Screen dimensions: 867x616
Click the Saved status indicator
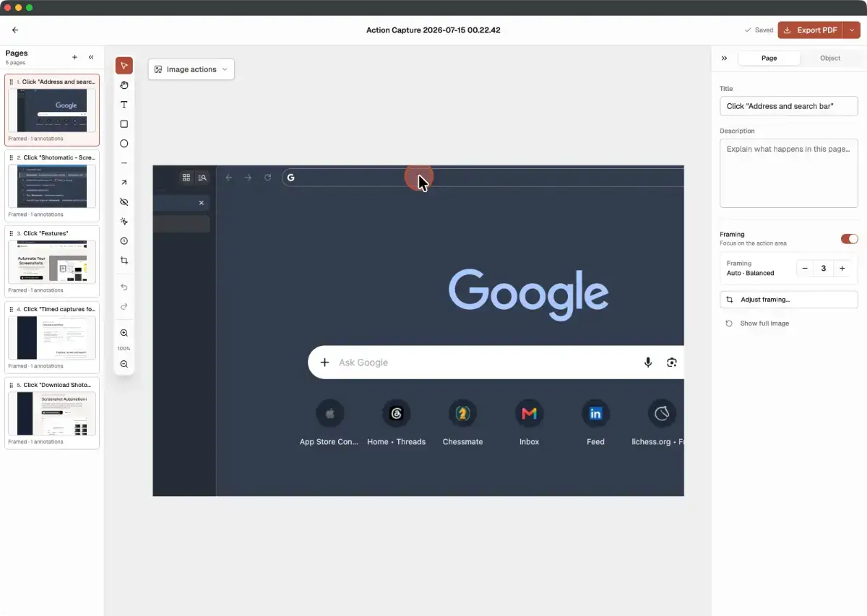click(x=759, y=30)
